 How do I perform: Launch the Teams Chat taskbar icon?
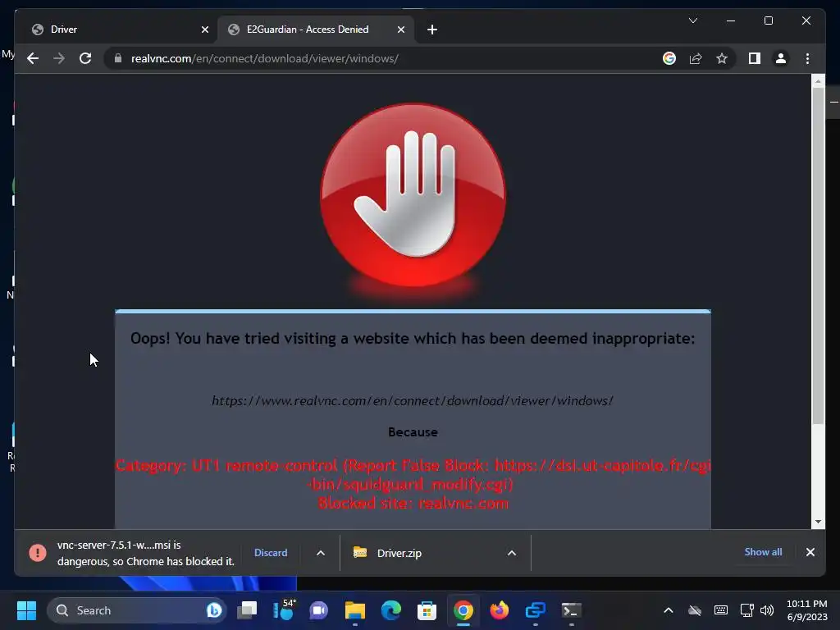[x=319, y=610]
